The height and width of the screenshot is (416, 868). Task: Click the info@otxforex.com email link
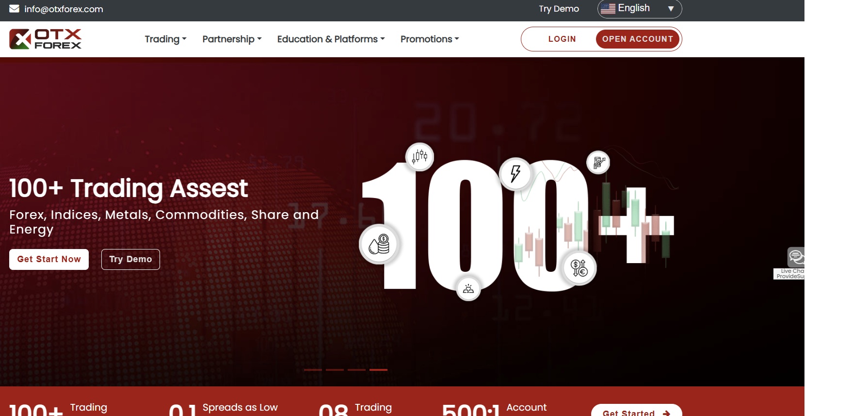64,9
